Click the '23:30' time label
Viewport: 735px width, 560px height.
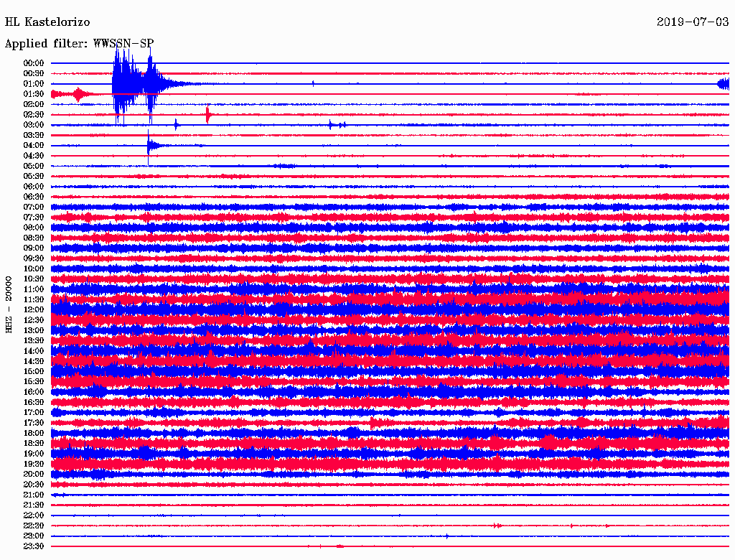34,546
